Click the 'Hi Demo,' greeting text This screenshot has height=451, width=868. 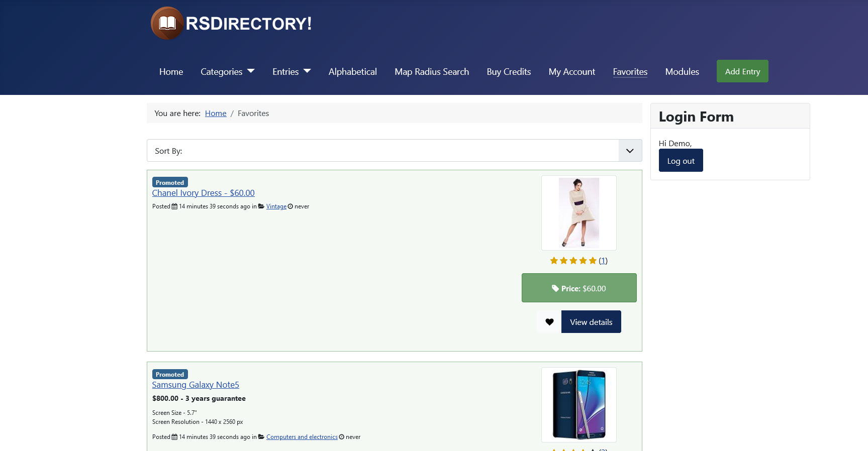click(x=675, y=144)
